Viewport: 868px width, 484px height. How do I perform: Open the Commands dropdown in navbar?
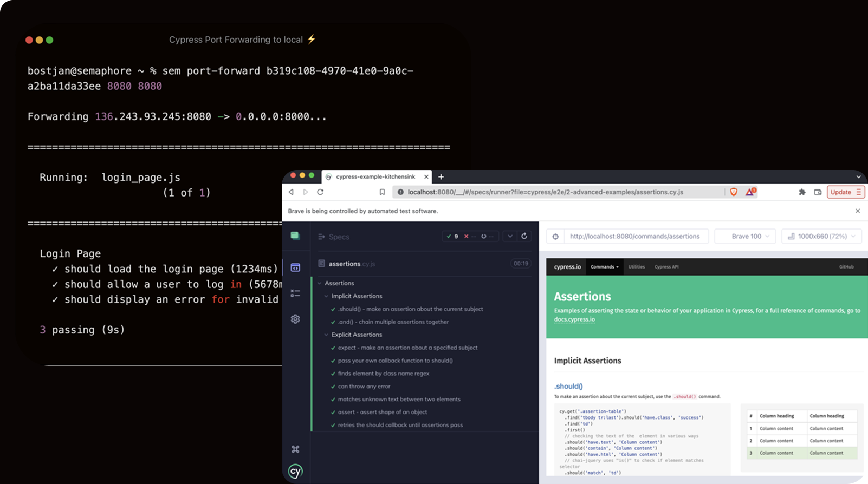click(x=604, y=267)
